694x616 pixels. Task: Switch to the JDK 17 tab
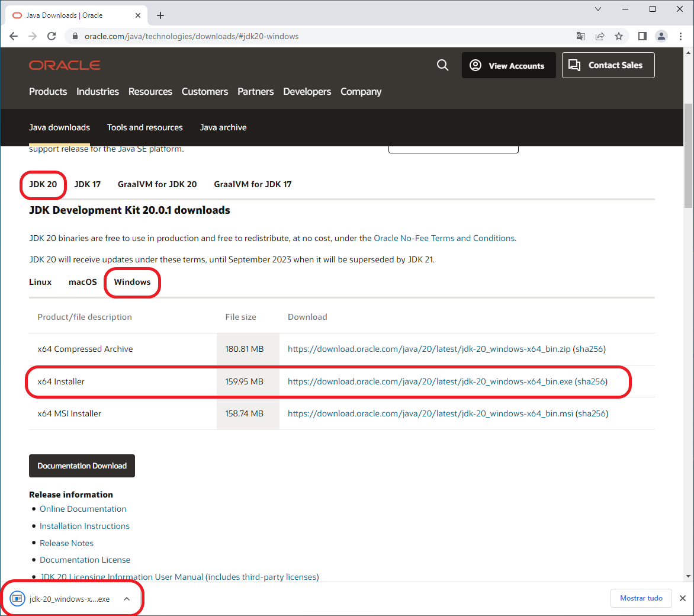click(87, 184)
